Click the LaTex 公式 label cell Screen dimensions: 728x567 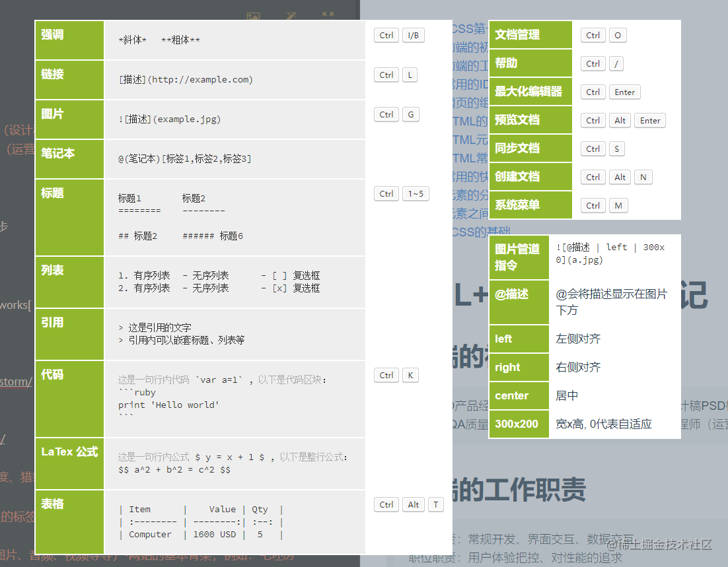(69, 463)
